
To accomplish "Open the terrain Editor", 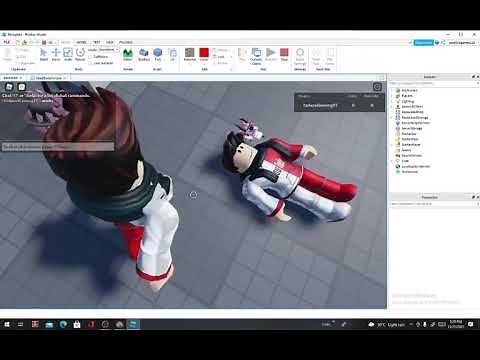I will 128,55.
